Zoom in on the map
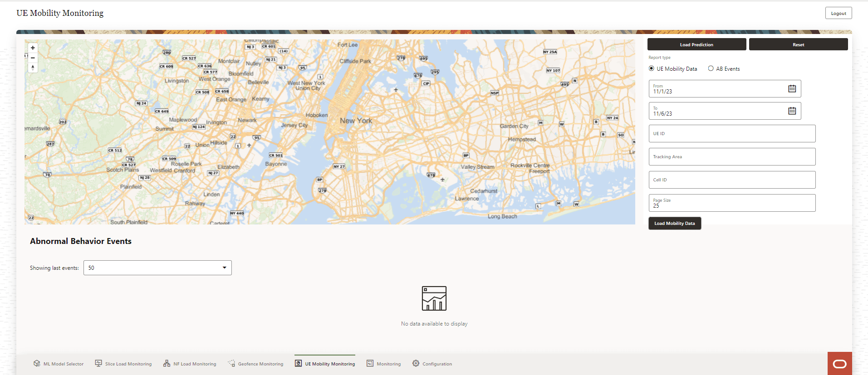 33,48
